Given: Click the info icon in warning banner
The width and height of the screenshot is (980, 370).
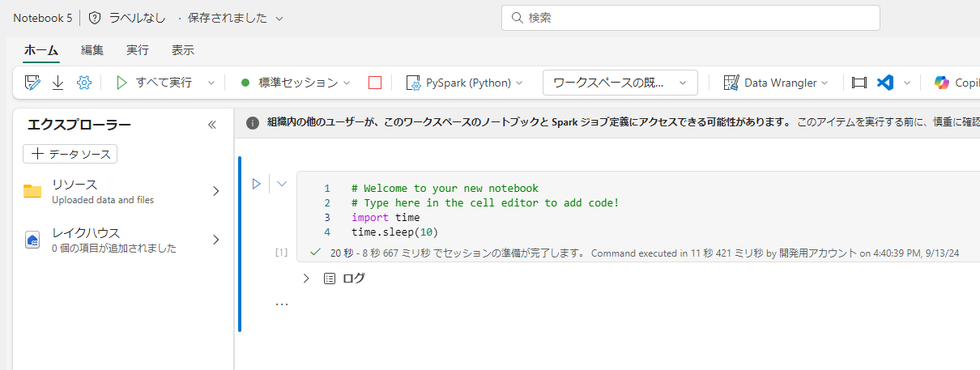Looking at the screenshot, I should click(x=253, y=123).
